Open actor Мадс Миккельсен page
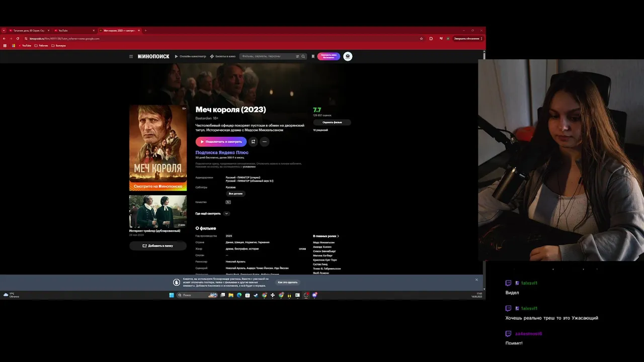The height and width of the screenshot is (362, 644). 324,242
